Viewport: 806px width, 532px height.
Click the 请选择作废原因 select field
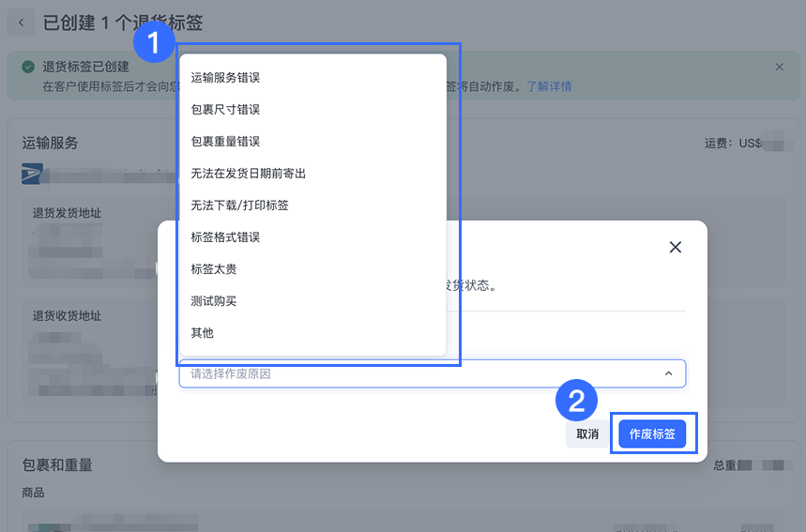point(433,373)
